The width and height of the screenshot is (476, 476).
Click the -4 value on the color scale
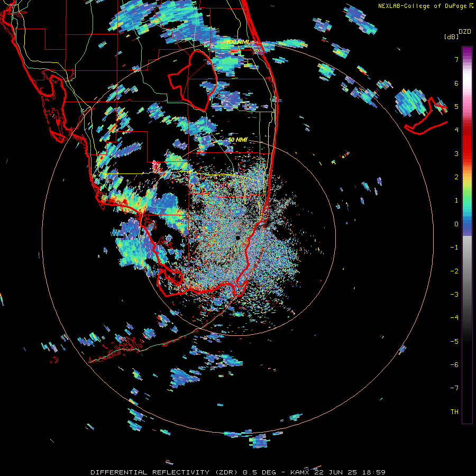click(454, 318)
